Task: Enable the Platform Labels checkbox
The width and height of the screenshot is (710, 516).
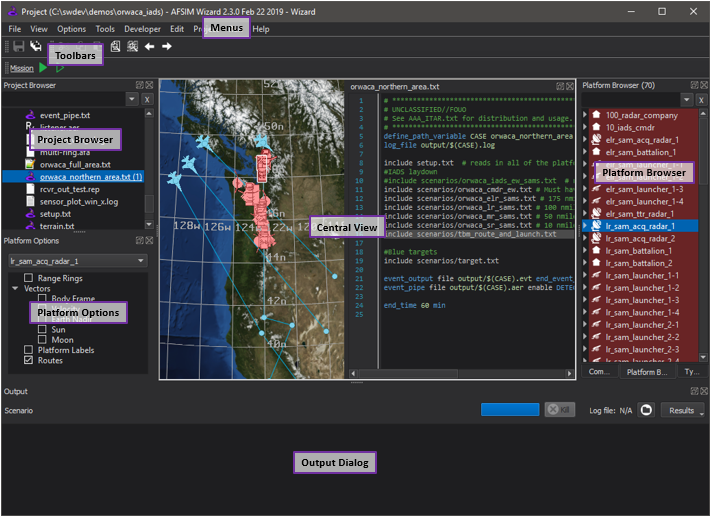Action: pos(29,350)
